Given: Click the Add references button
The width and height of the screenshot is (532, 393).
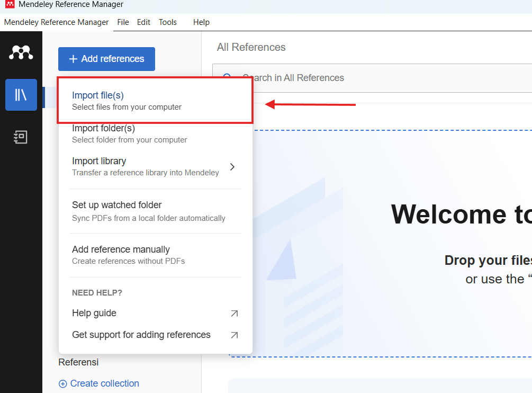Looking at the screenshot, I should [x=106, y=59].
